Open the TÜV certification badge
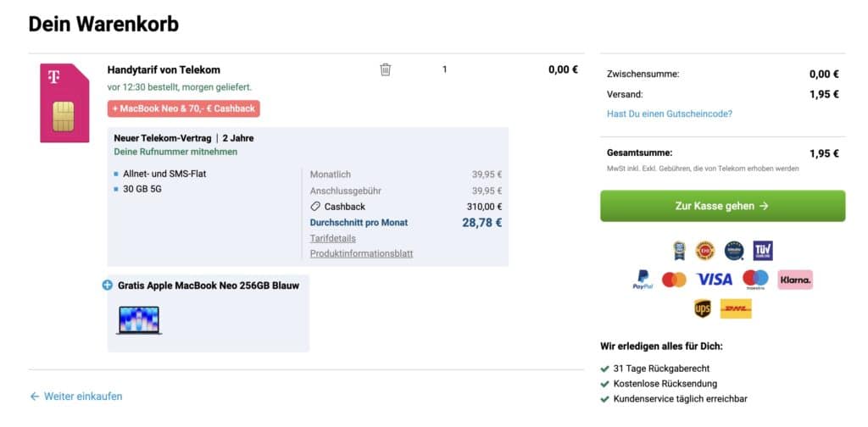The image size is (868, 427). 763,251
